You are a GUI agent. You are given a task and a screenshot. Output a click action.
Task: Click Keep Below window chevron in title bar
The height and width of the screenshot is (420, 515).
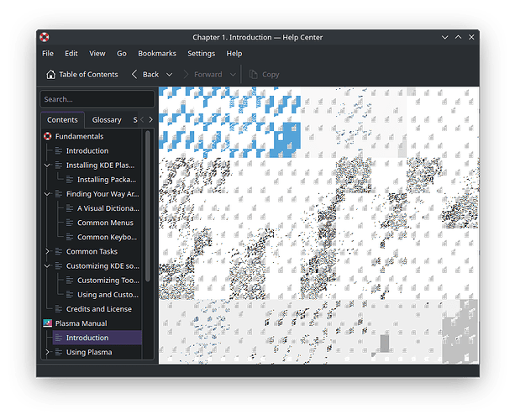(x=444, y=38)
